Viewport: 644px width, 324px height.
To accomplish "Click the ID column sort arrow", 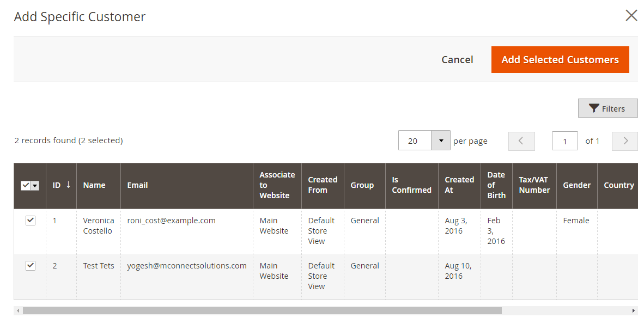I will tap(68, 185).
